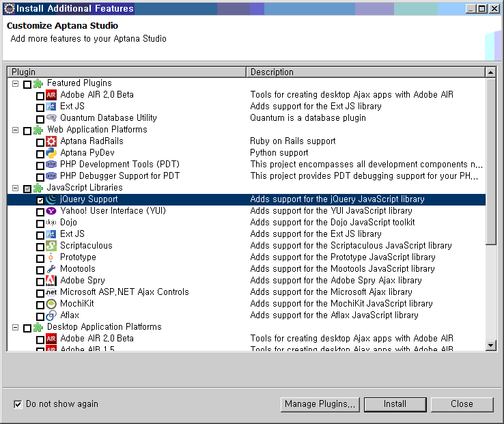Image resolution: width=504 pixels, height=424 pixels.
Task: Click the title bar gear icon
Action: (10, 9)
